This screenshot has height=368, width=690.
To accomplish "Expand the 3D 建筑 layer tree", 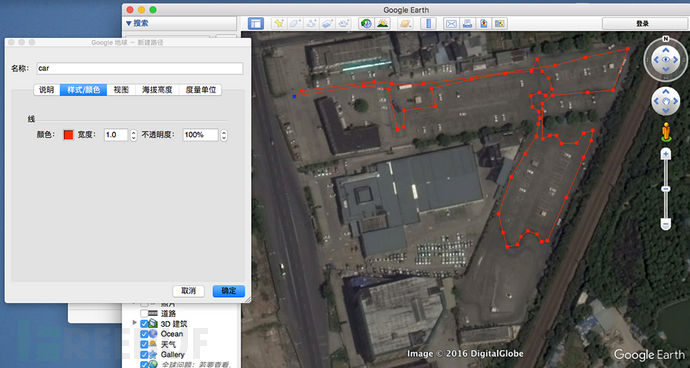I will [135, 324].
